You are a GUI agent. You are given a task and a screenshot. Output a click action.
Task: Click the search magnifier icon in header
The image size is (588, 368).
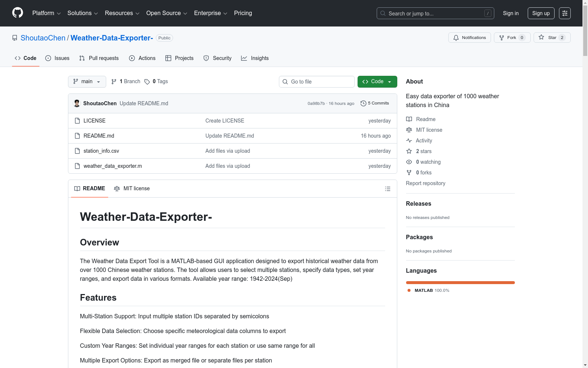383,13
